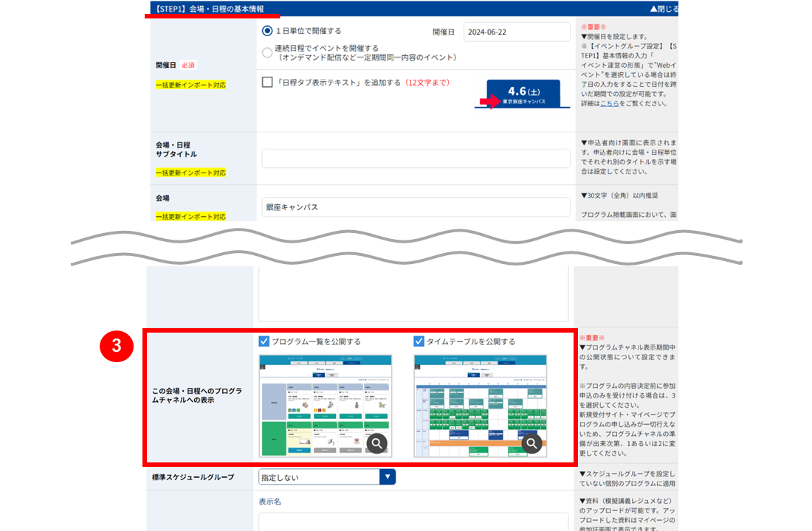812x531 pixels.
Task: Click the この会場・日程へのプログラムチャネルへの表示 label
Action: click(x=197, y=395)
